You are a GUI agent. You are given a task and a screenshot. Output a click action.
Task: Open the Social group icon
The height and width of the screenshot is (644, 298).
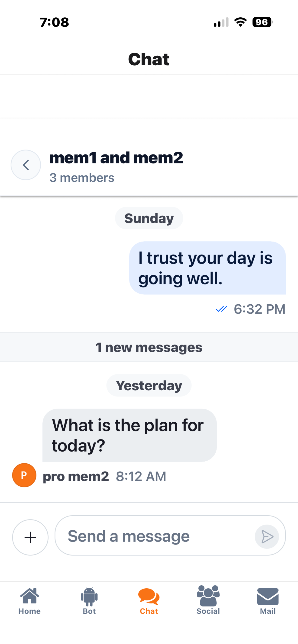(208, 596)
